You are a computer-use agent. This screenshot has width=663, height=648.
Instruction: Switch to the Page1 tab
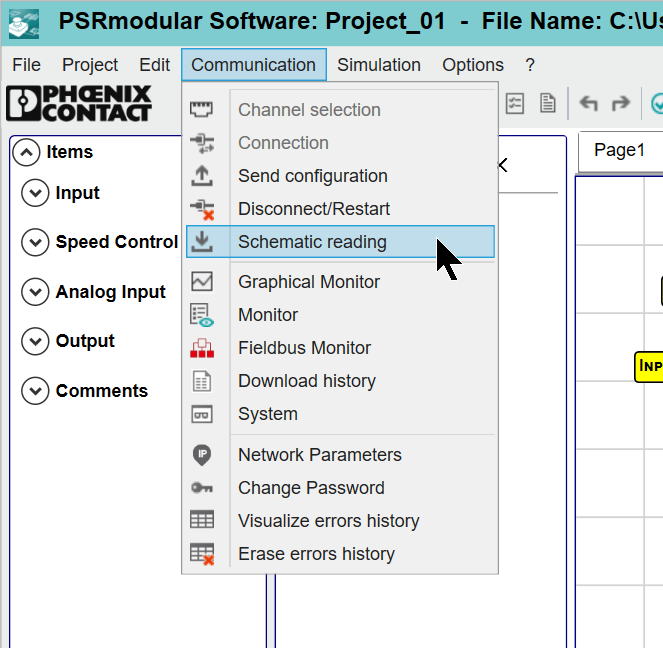[x=619, y=151]
